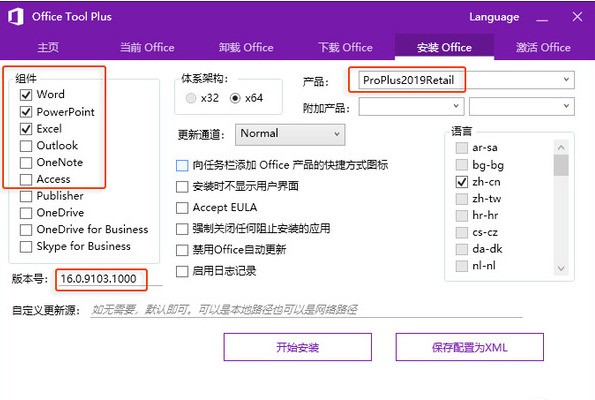Check the cs-cz language

[x=461, y=232]
